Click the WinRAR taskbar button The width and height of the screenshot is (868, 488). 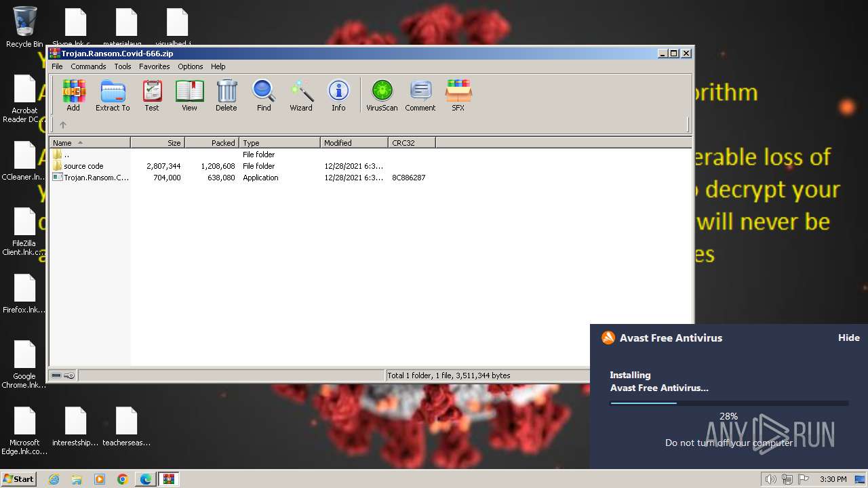pyautogui.click(x=168, y=479)
